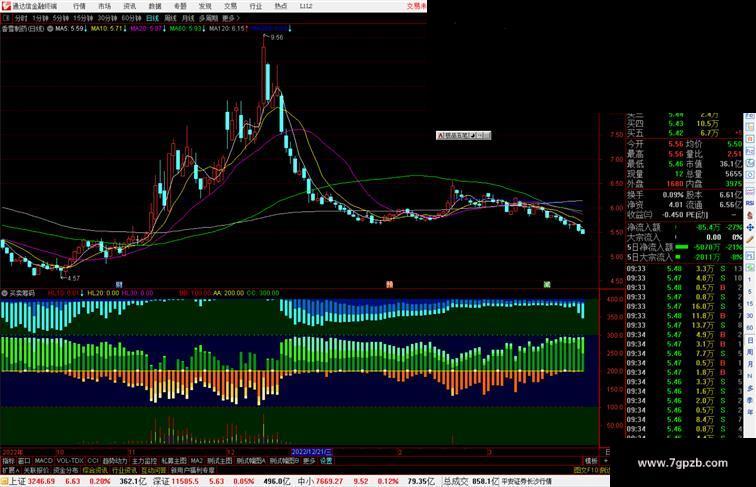Open the 市场 menu

tap(104, 6)
